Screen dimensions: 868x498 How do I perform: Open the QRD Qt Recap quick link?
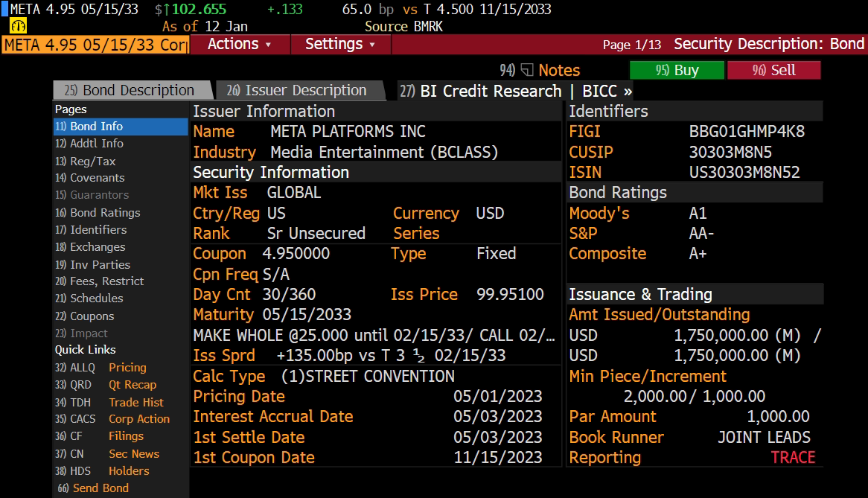(x=106, y=385)
